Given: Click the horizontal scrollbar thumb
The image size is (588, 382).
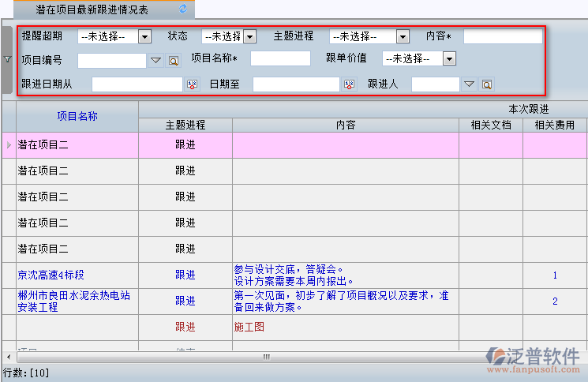Looking at the screenshot, I should click(266, 357).
